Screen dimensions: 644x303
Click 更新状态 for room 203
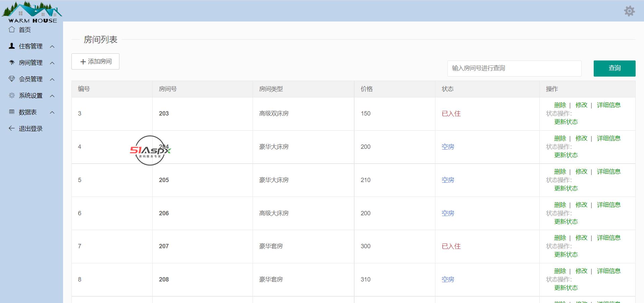click(x=566, y=122)
